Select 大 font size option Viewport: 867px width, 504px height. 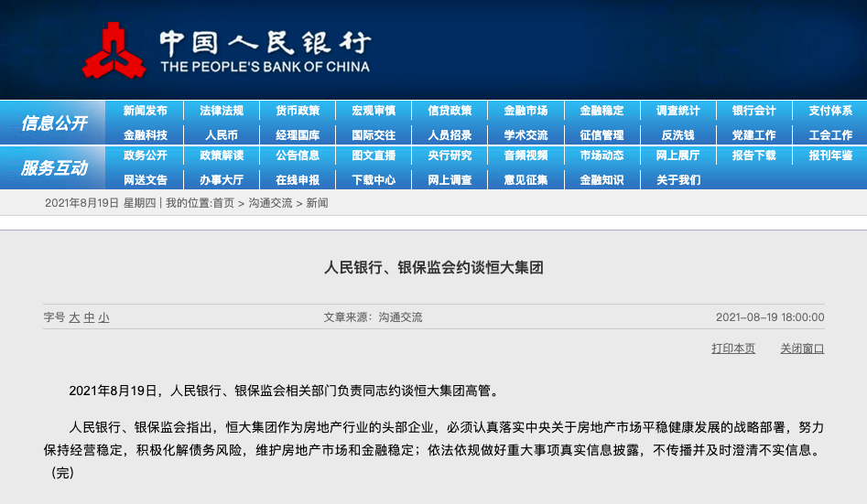75,317
